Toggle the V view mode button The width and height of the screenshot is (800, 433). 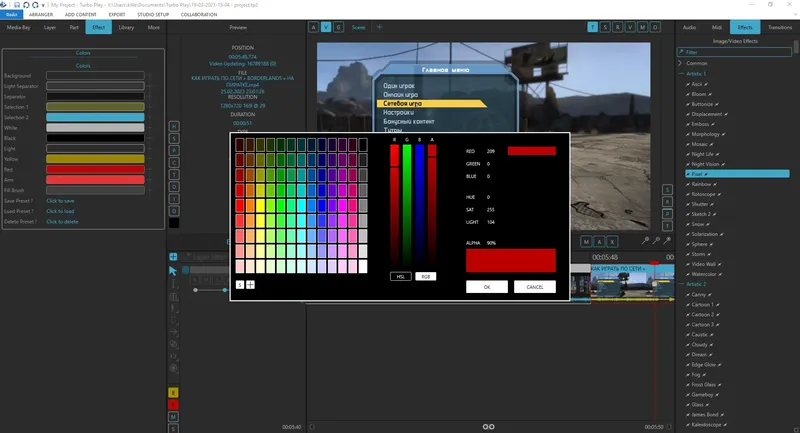coord(326,27)
